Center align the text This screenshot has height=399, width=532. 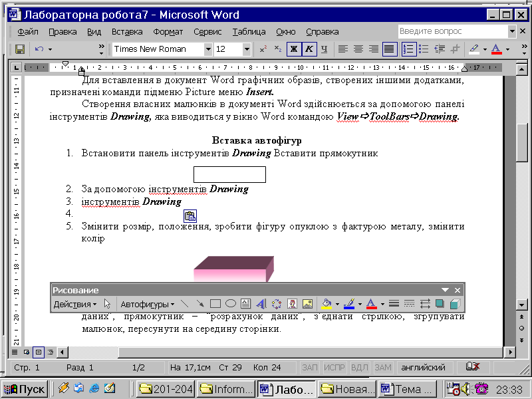tap(358, 49)
